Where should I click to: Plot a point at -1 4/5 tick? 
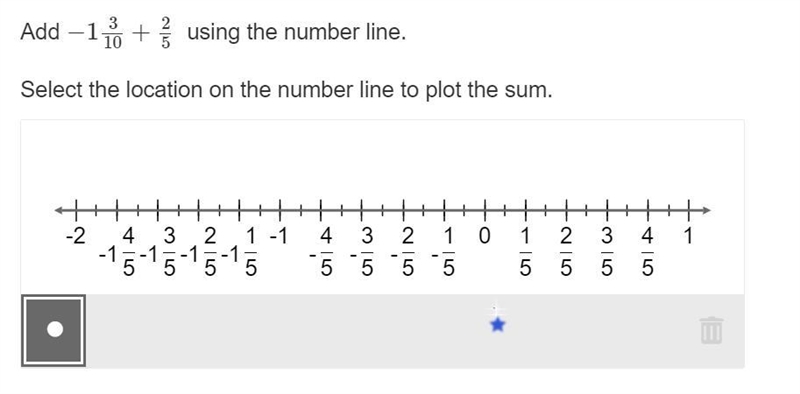click(x=117, y=210)
